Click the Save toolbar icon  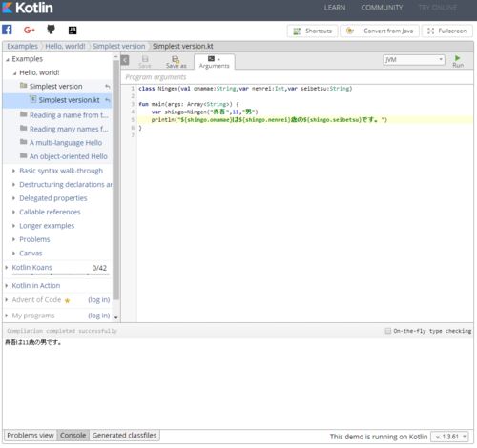[x=145, y=62]
